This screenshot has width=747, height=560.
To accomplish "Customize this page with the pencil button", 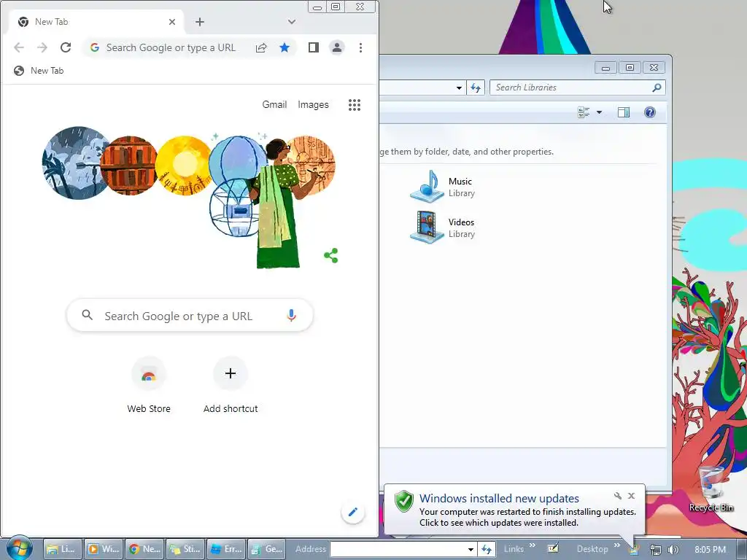I will click(x=353, y=513).
